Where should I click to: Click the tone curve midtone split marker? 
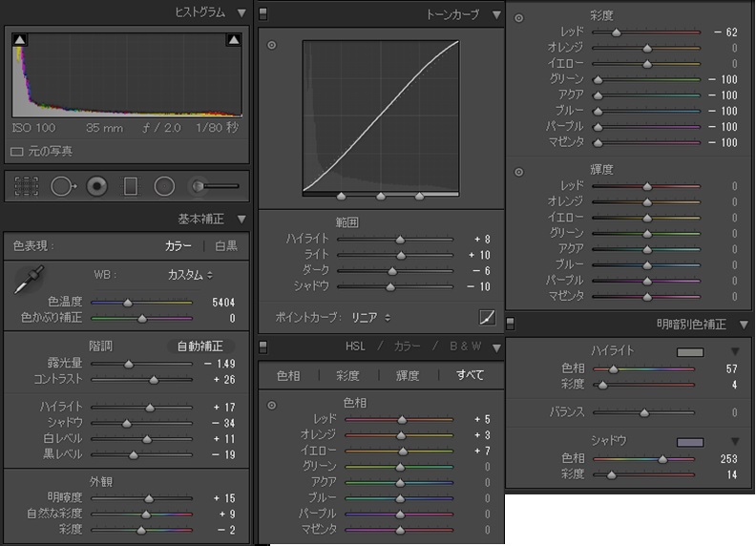click(381, 196)
